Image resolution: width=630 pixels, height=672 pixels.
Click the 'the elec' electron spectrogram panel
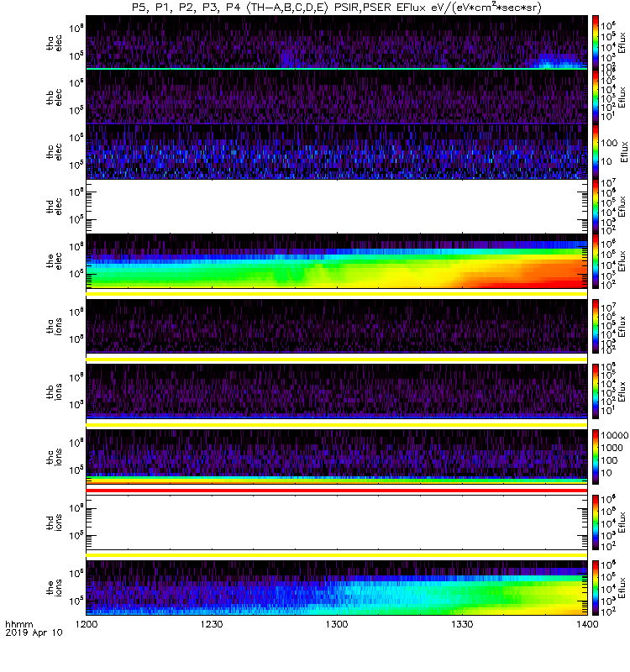[x=337, y=261]
